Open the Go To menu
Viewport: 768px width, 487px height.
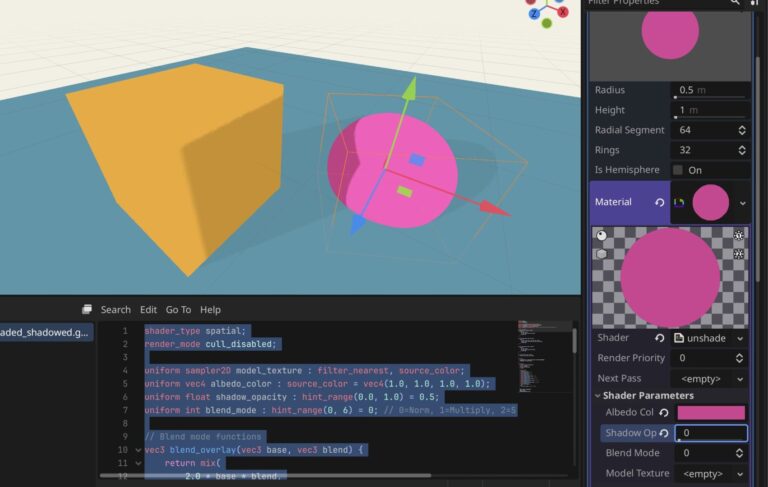click(178, 310)
